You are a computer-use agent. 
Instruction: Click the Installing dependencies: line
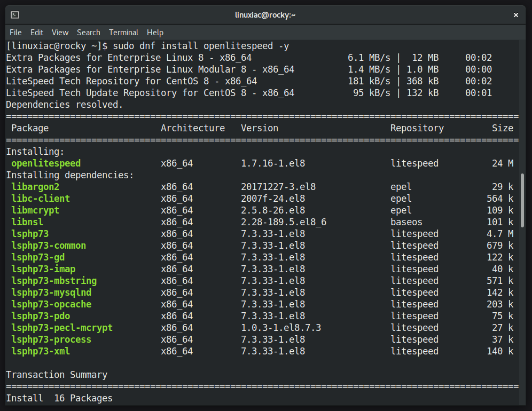(70, 175)
